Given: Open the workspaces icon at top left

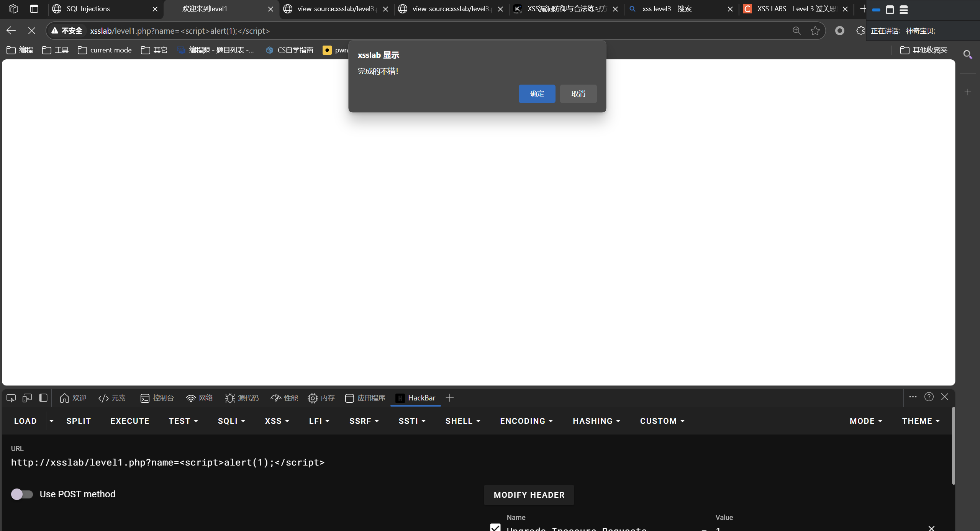Looking at the screenshot, I should point(13,9).
